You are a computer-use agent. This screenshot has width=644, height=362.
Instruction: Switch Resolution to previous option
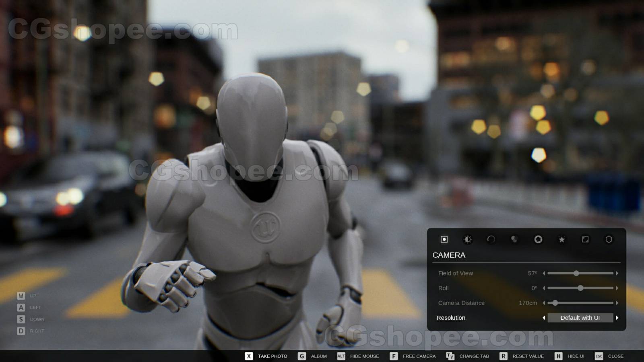pos(544,318)
